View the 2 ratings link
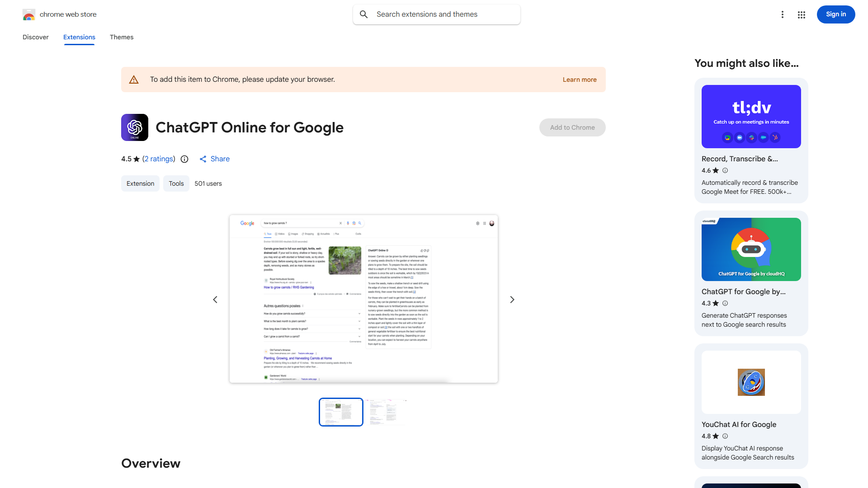This screenshot has width=868, height=488. coord(159,159)
